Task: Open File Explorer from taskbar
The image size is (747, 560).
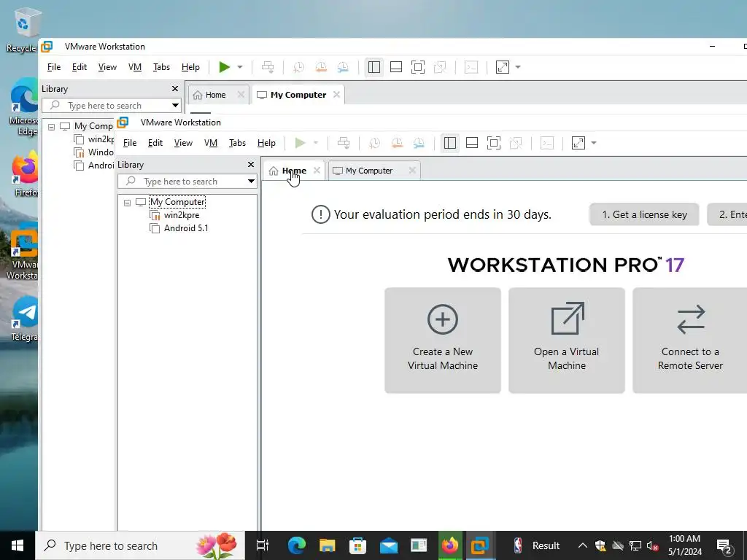Action: coord(328,545)
